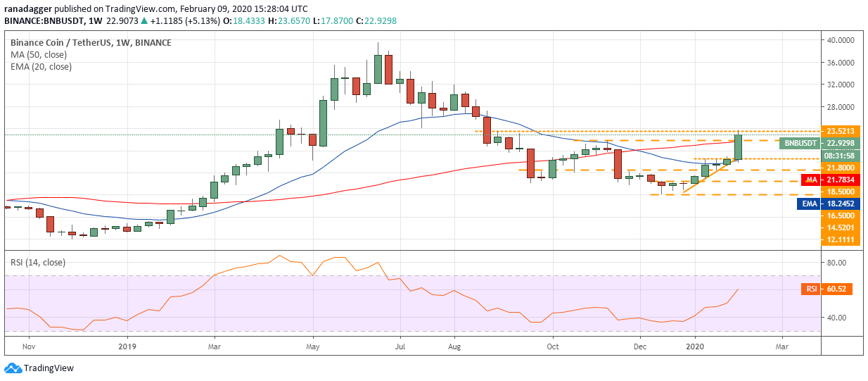Click the first Mar label on time axis

[215, 346]
